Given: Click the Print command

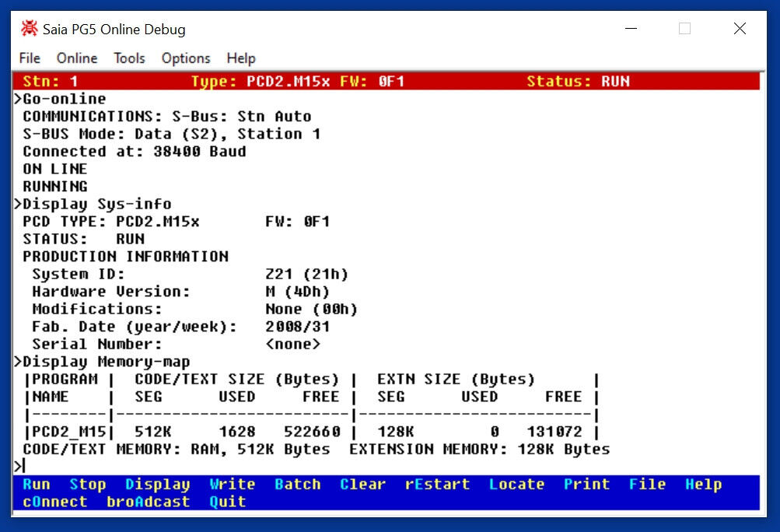Looking at the screenshot, I should coord(586,485).
